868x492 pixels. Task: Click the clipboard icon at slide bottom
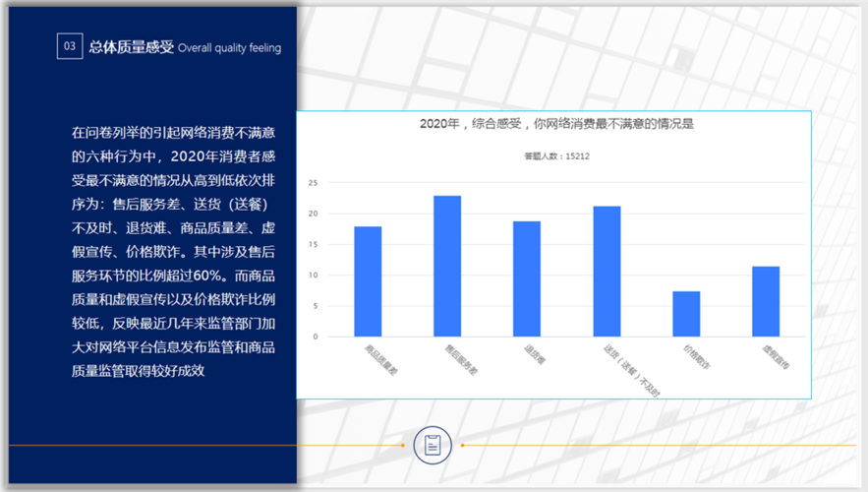coord(432,445)
